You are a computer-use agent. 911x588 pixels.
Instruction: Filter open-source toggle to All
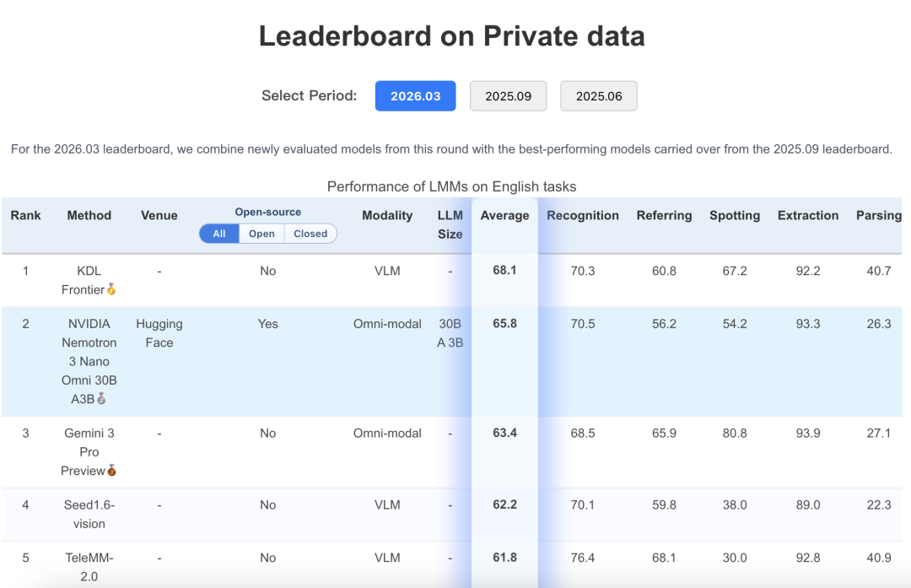coord(219,234)
